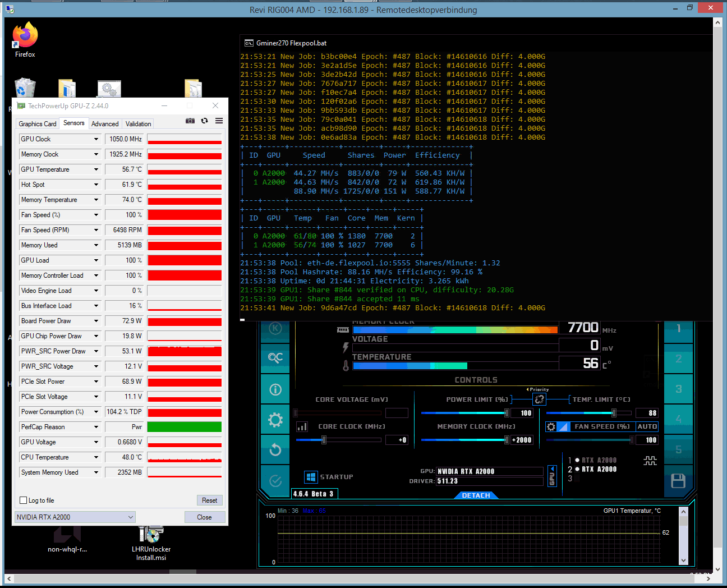
Task: Click the Temp Limit 88 value field
Action: pos(647,413)
